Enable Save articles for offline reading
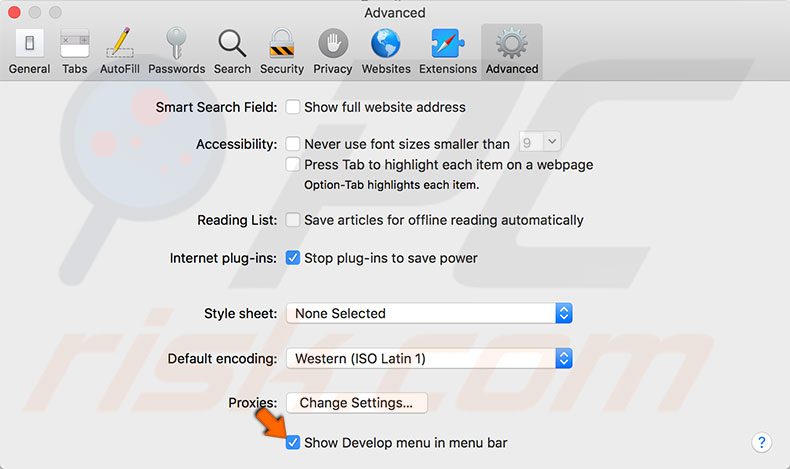 [293, 220]
